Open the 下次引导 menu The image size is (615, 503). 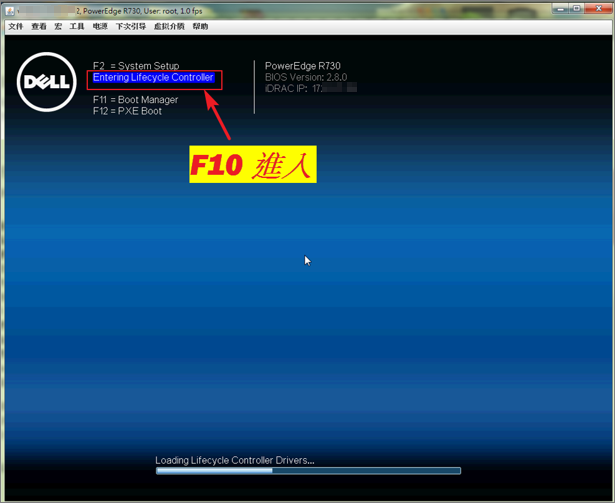[x=131, y=26]
